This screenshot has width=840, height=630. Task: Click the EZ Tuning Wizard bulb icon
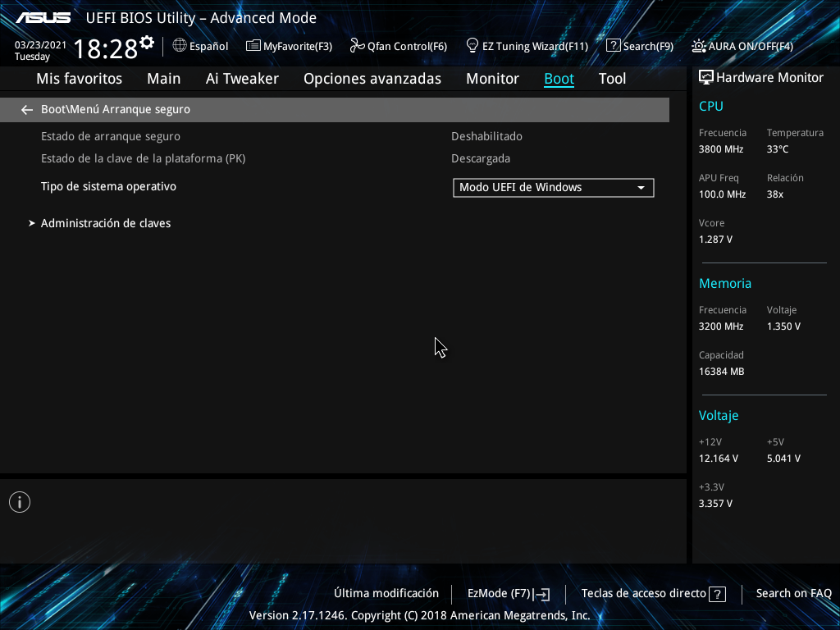472,46
